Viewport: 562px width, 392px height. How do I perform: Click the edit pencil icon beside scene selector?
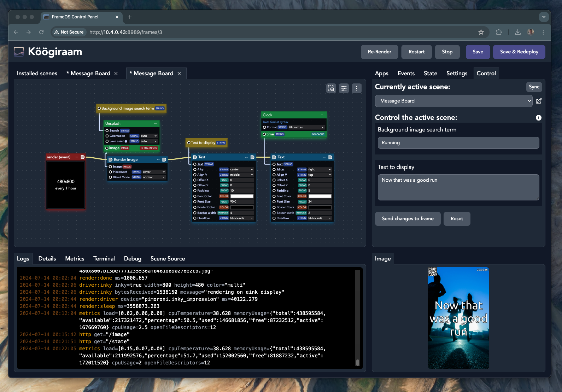(539, 101)
